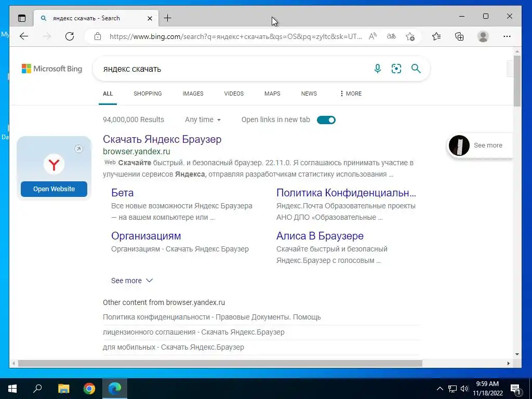Start voice search with microphone

click(x=377, y=69)
